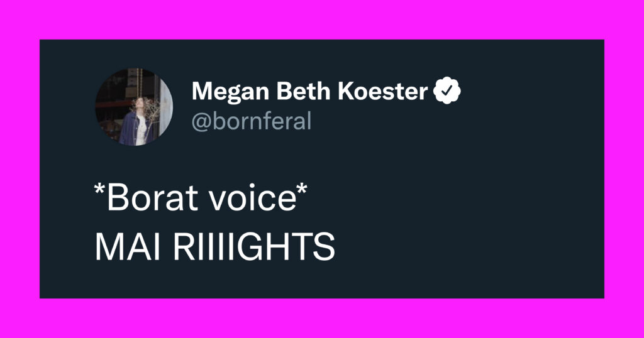Click the magenta border above the tweet
The height and width of the screenshot is (338, 644).
[322, 19]
